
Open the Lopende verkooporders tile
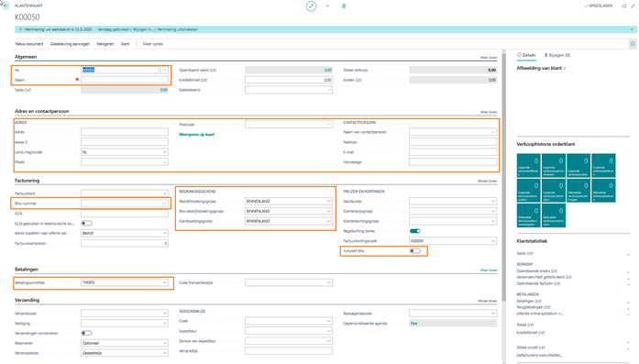tap(578, 165)
